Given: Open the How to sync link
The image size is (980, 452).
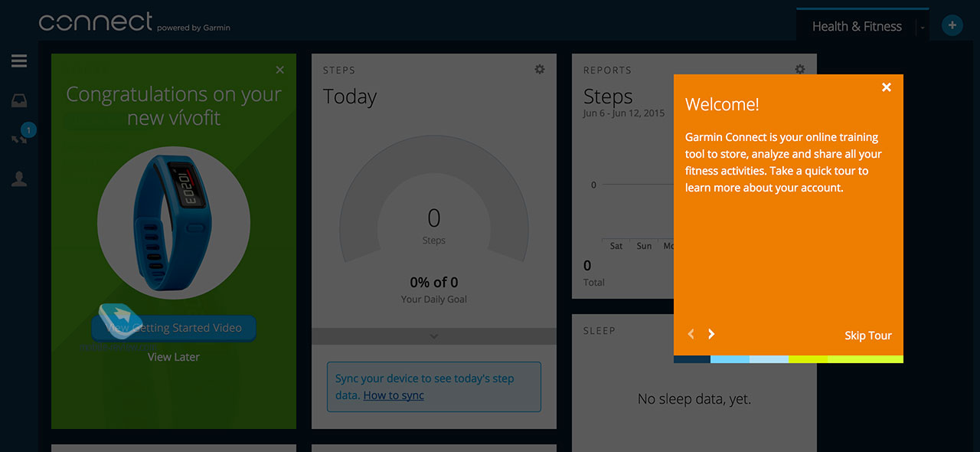Looking at the screenshot, I should tap(394, 395).
